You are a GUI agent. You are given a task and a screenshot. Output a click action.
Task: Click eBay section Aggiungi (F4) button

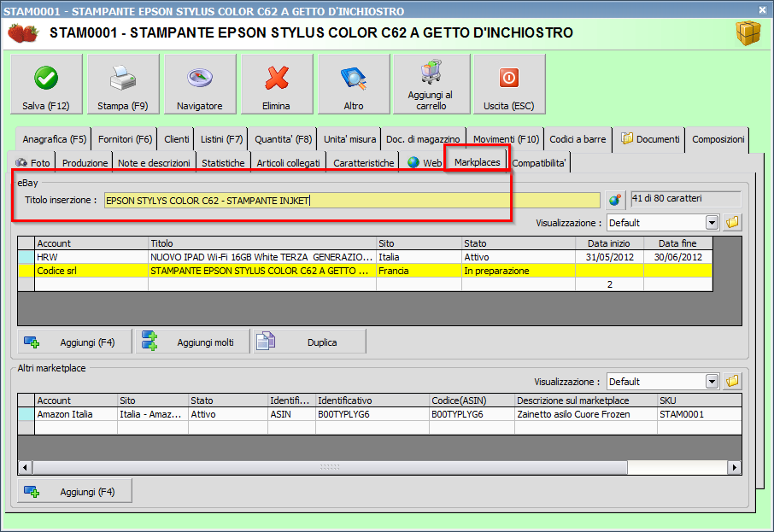click(74, 342)
